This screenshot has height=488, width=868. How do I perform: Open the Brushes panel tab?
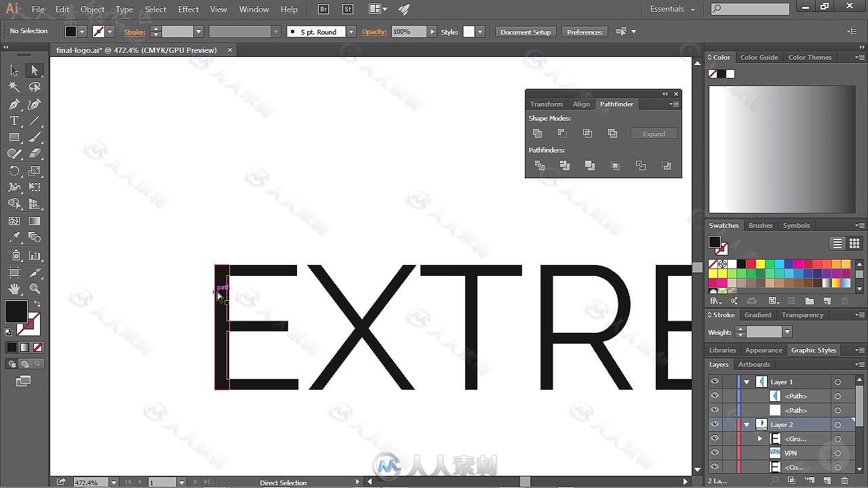(x=760, y=226)
